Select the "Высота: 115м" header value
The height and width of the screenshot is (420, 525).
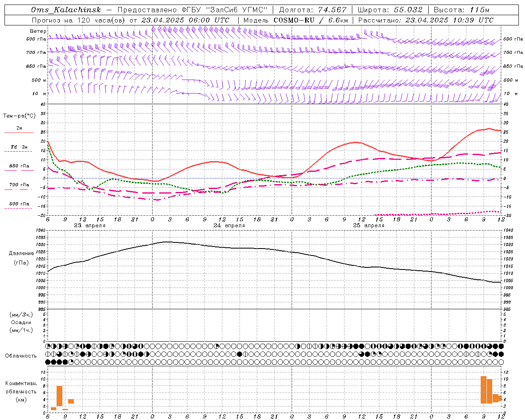click(461, 10)
